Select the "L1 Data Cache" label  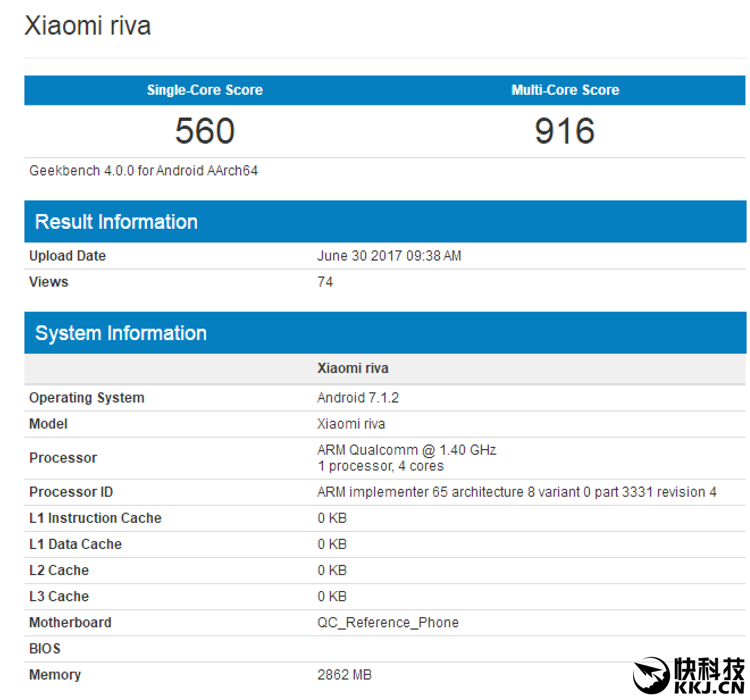(76, 544)
